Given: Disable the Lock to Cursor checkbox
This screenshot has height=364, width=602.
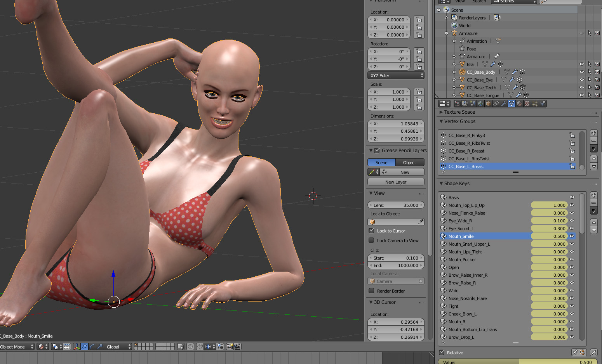Looking at the screenshot, I should tap(372, 231).
